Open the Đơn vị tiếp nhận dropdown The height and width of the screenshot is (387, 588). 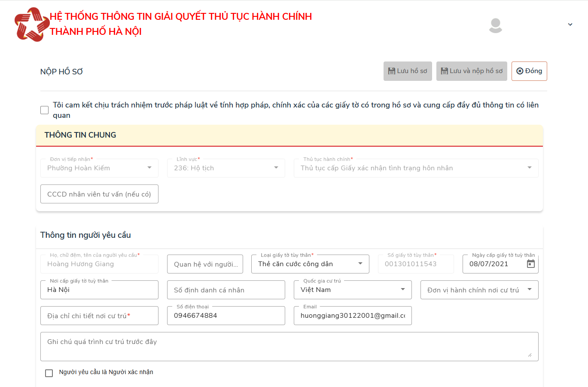(99, 168)
